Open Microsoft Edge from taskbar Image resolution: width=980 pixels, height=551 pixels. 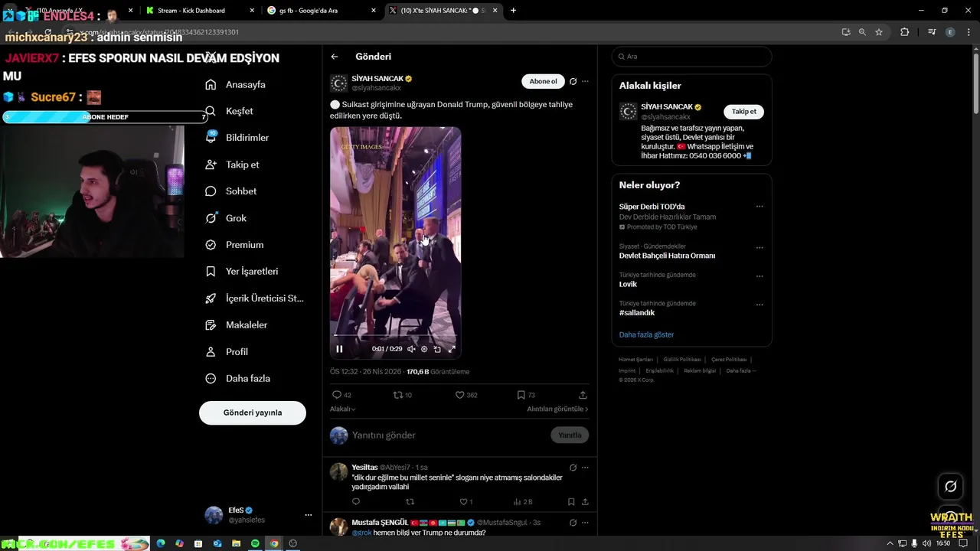[x=161, y=543]
